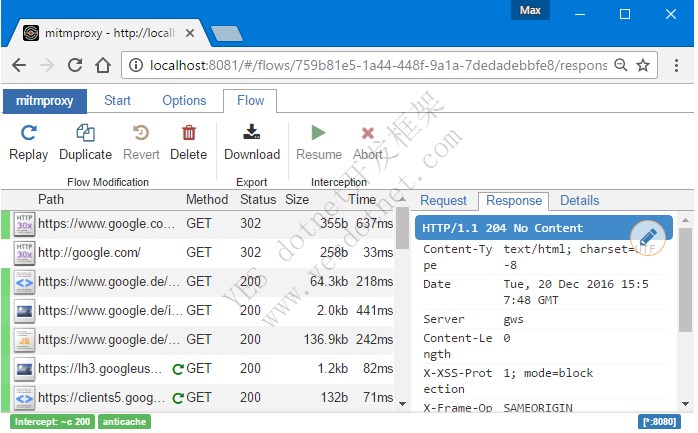
Task: Click the text/html; charset=UTF-8 header value
Action: [578, 257]
